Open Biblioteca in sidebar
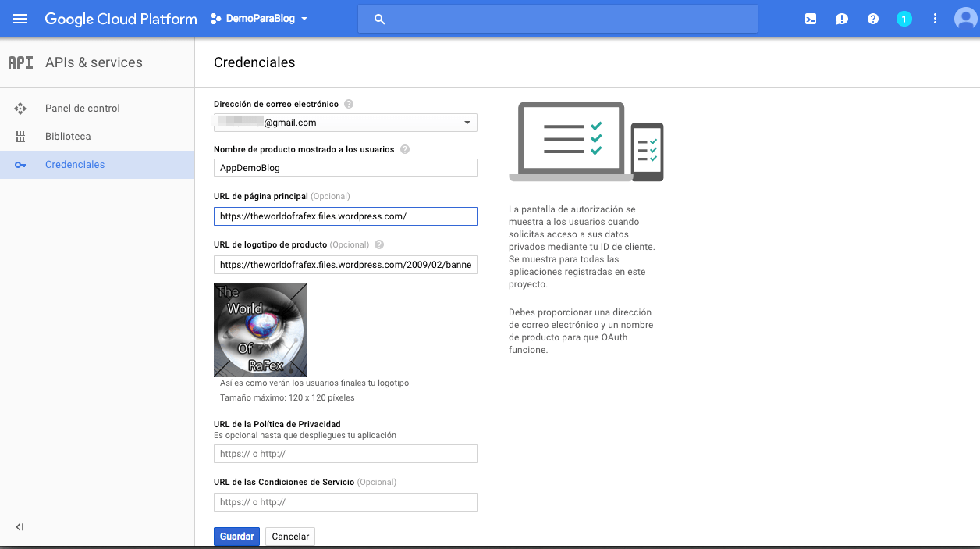 coord(68,137)
